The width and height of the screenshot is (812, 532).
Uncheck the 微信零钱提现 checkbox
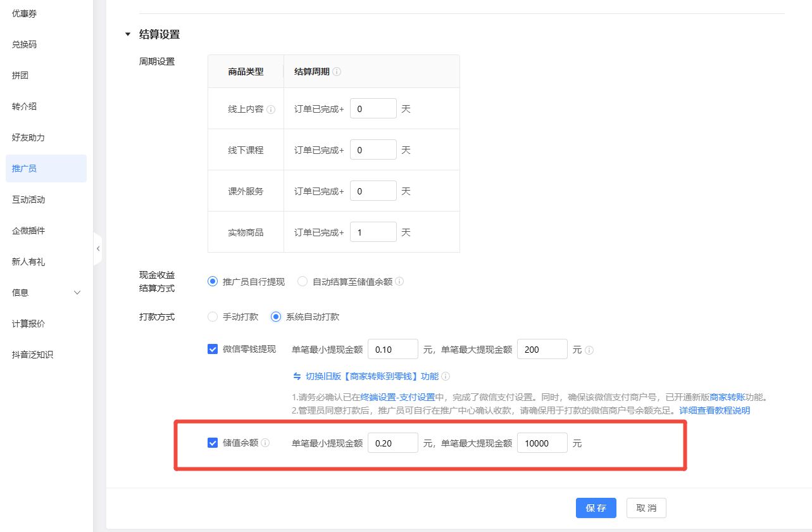click(213, 349)
